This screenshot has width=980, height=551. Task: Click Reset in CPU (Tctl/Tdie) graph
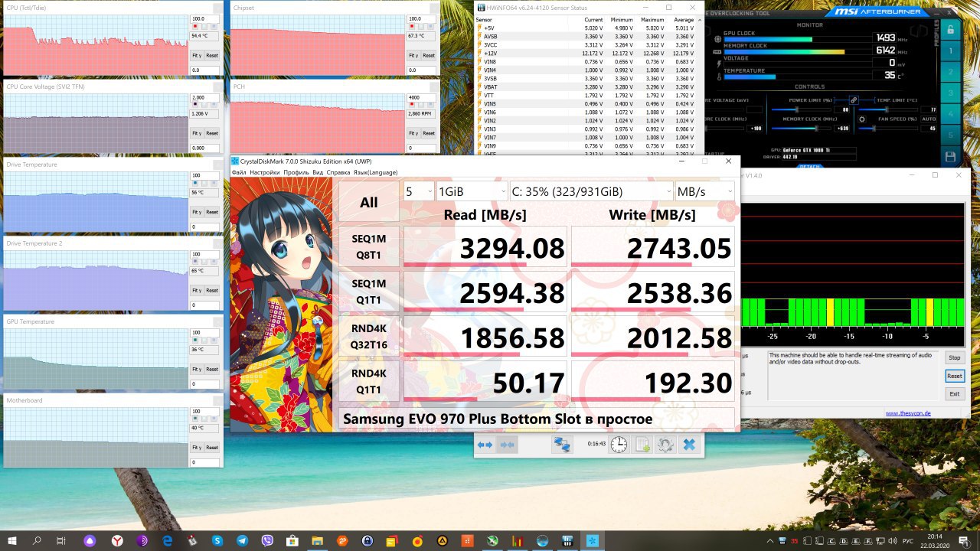click(212, 55)
